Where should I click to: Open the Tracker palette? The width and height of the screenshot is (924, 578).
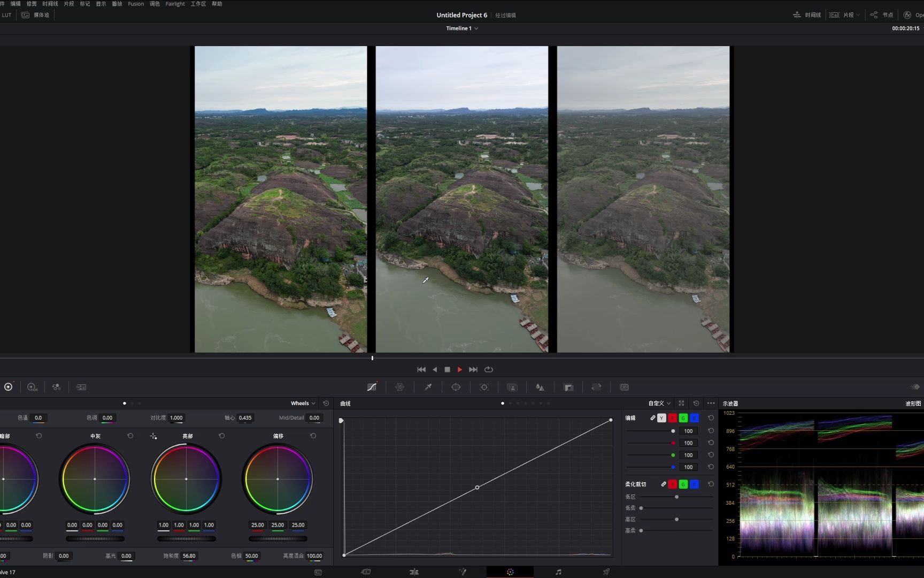click(x=484, y=387)
